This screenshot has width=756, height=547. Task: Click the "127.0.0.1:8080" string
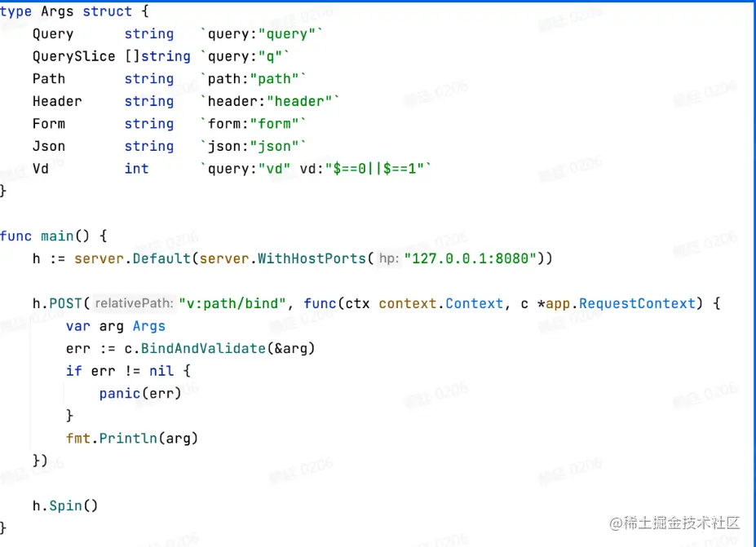pyautogui.click(x=470, y=258)
